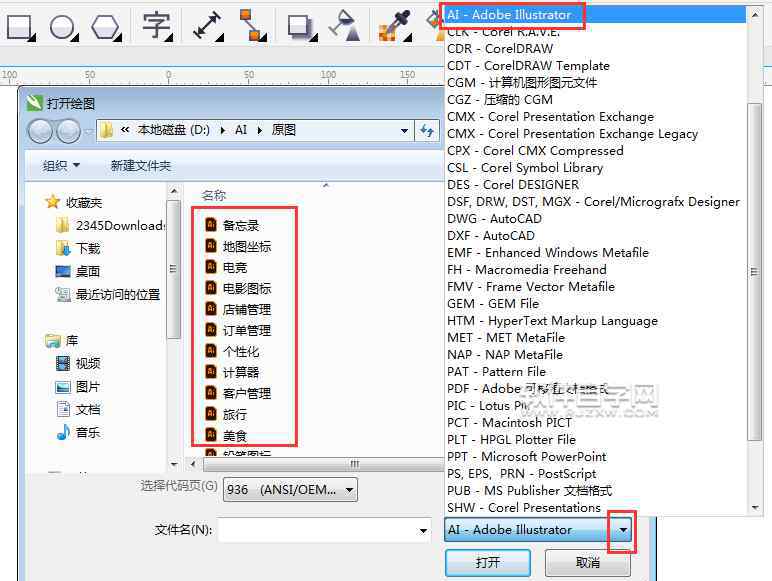
Task: Choose SHW - Corel Presentations
Action: pos(596,507)
